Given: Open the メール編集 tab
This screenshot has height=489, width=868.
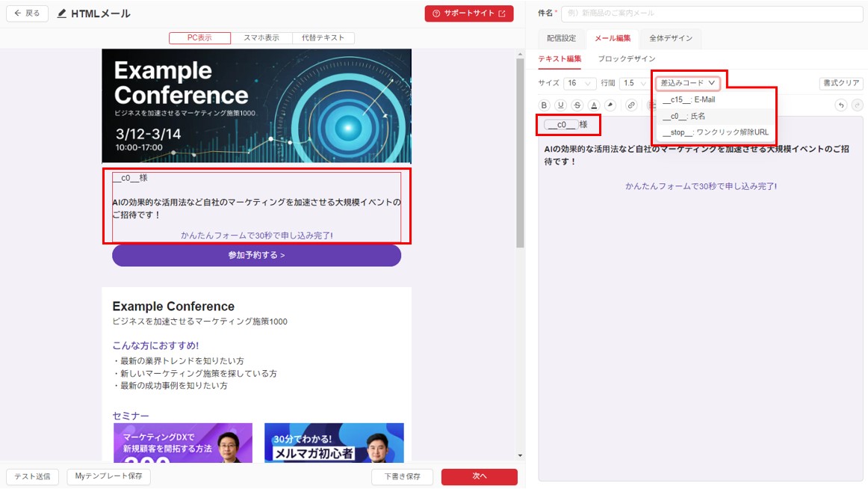Looking at the screenshot, I should click(613, 38).
